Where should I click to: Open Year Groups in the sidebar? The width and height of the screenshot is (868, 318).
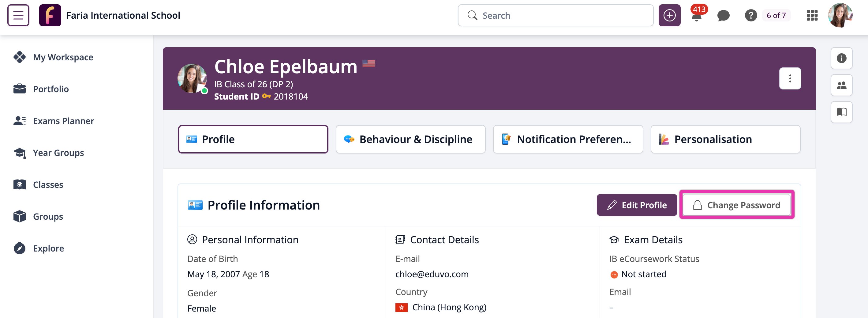point(58,153)
